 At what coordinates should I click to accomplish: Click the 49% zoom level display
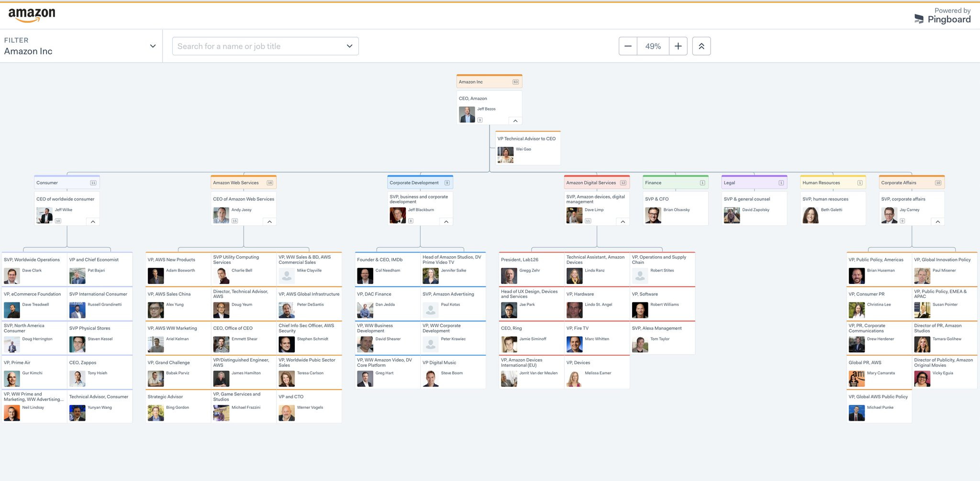[653, 46]
